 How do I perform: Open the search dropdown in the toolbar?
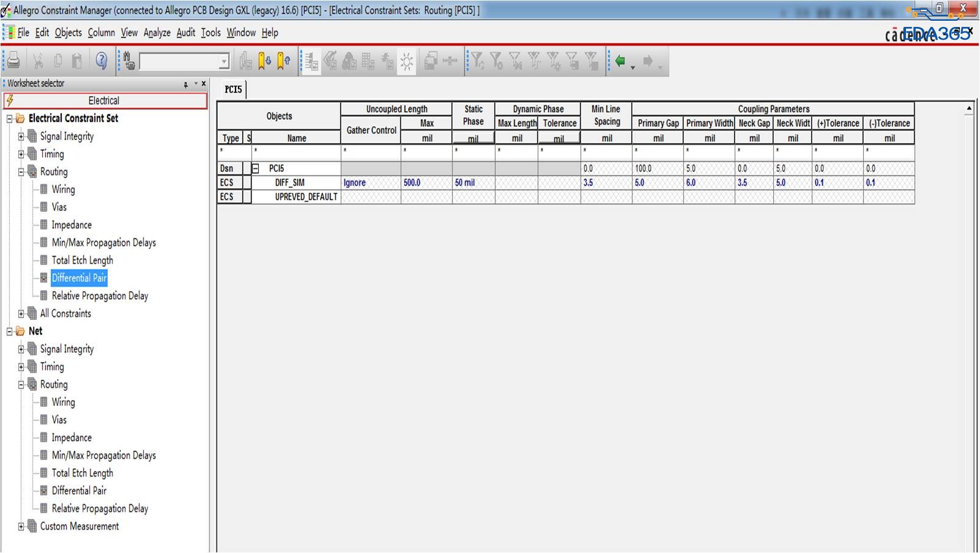click(224, 61)
